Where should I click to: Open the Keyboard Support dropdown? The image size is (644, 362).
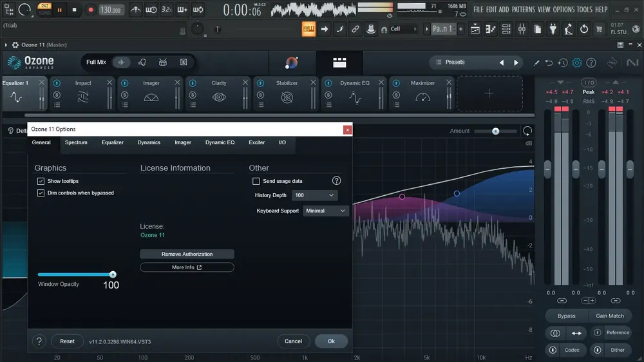pyautogui.click(x=326, y=211)
